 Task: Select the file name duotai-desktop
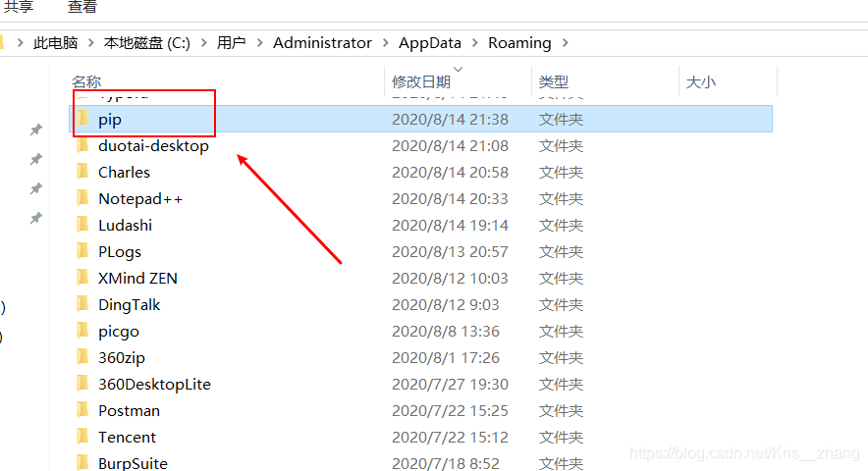(x=153, y=145)
